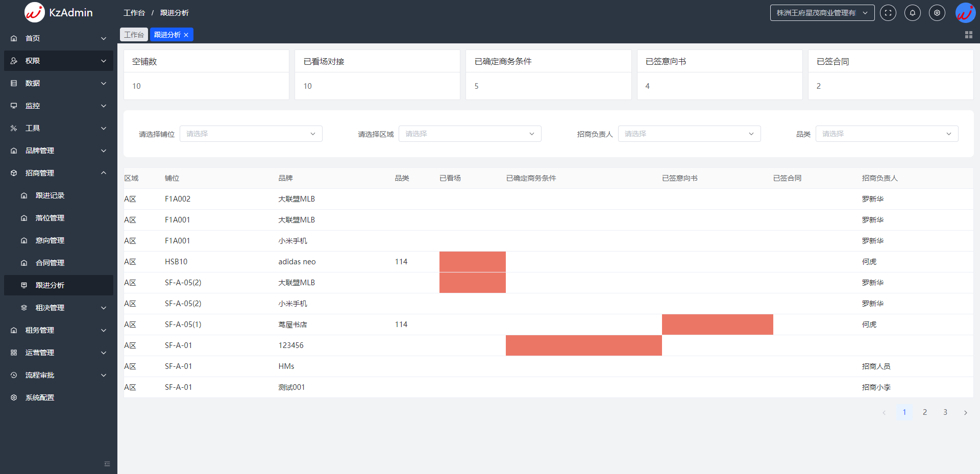Click the 意向管理 menu icon

coord(24,240)
